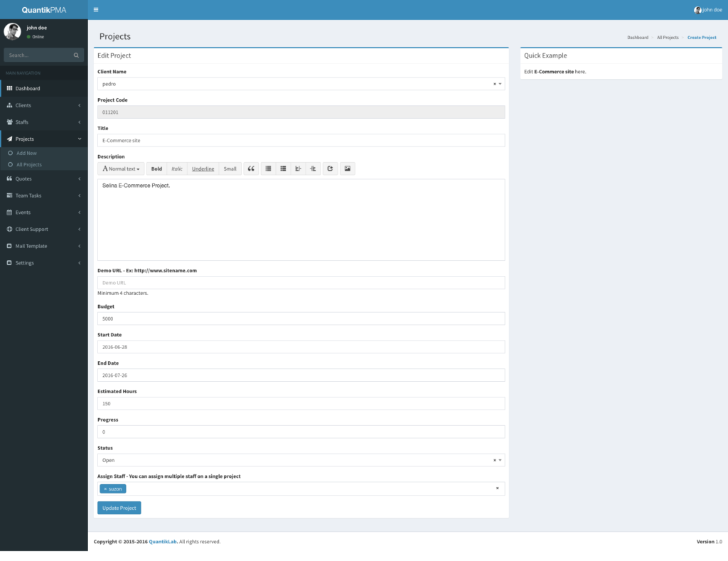The width and height of the screenshot is (728, 561).
Task: Open the Dashboard sidebar item
Action: coord(43,88)
